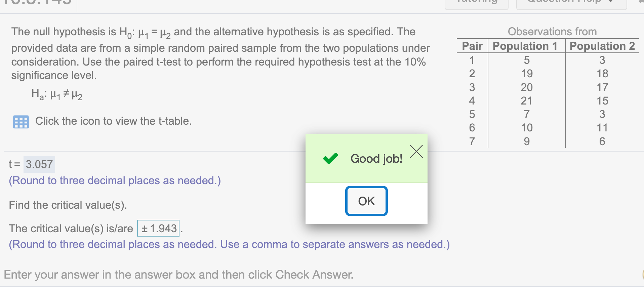Click the t = 3.057 answer field
644x287 pixels.
(x=39, y=164)
